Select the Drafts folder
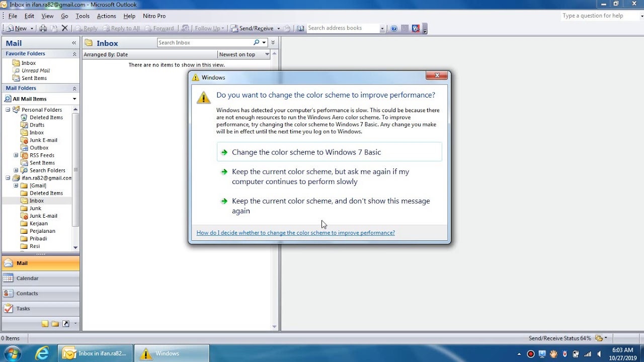Viewport: 644px width, 362px height. coord(37,125)
